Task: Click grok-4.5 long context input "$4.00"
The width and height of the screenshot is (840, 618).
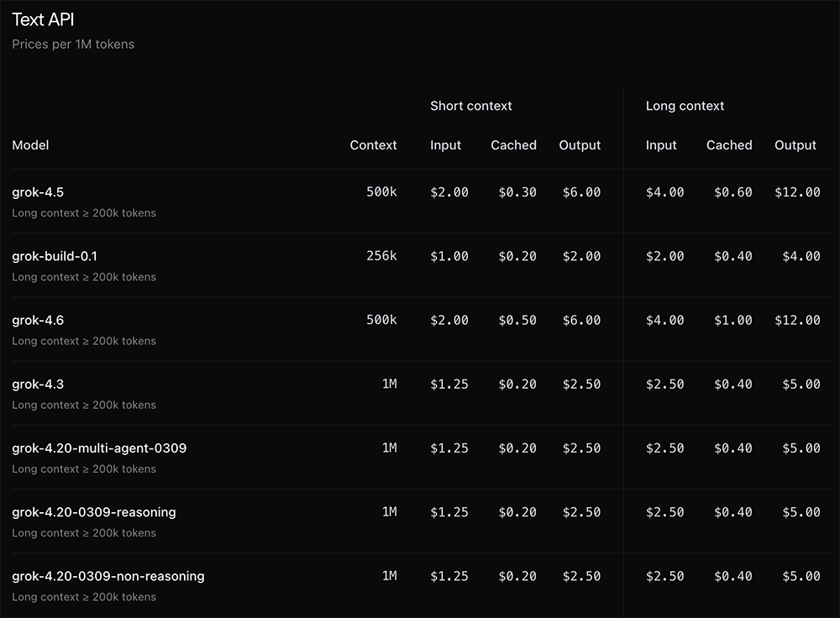Action: pyautogui.click(x=664, y=192)
